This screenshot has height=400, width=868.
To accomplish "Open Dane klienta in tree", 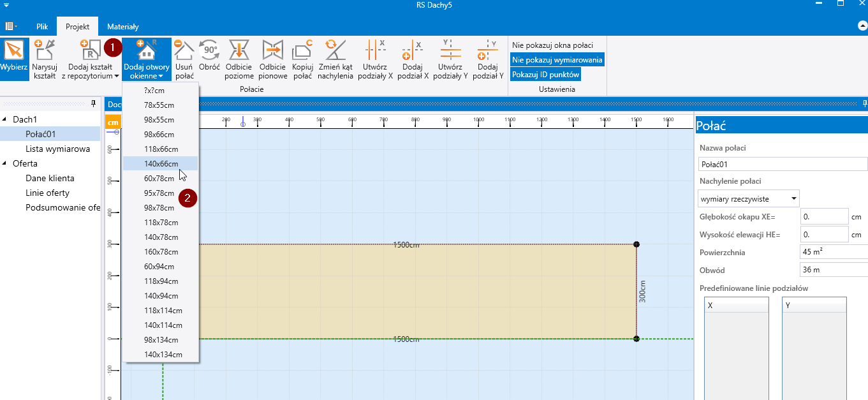I will (50, 178).
